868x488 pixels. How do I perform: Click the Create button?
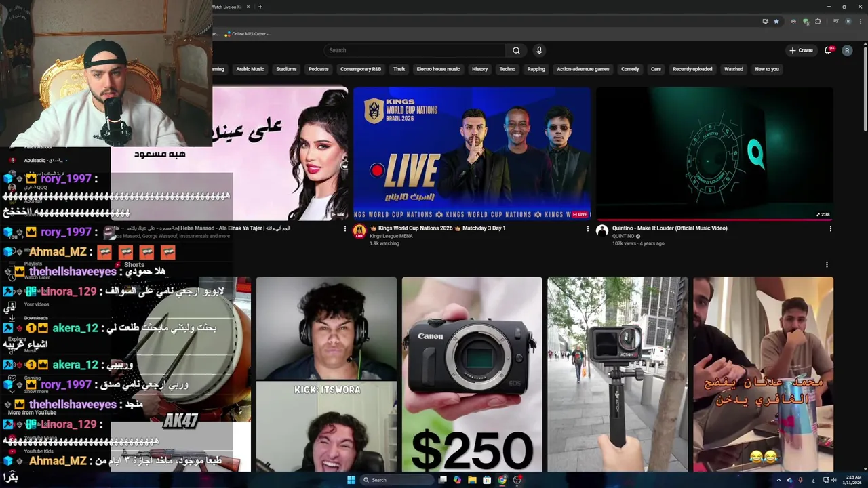(x=801, y=50)
